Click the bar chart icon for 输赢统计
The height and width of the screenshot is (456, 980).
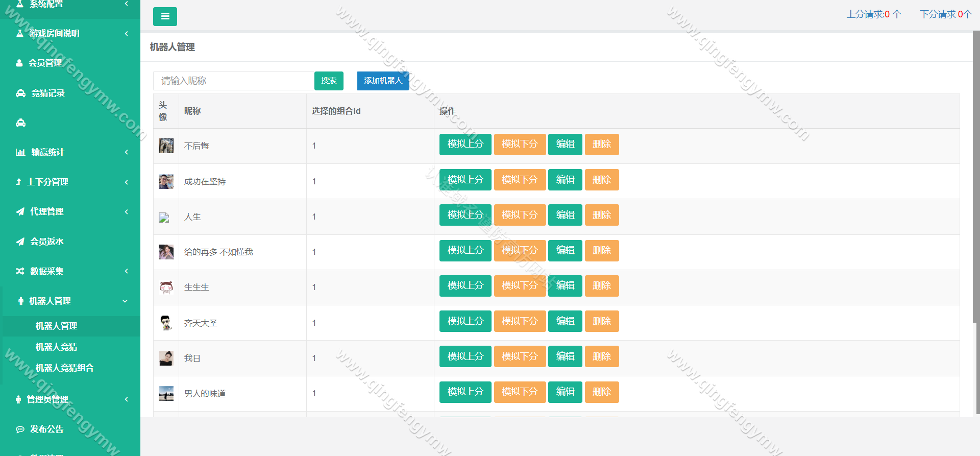click(x=20, y=152)
